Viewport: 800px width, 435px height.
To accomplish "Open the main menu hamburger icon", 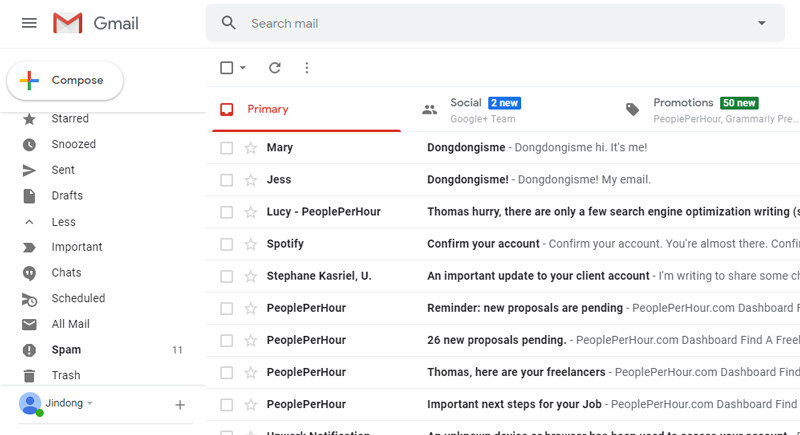I will (29, 23).
